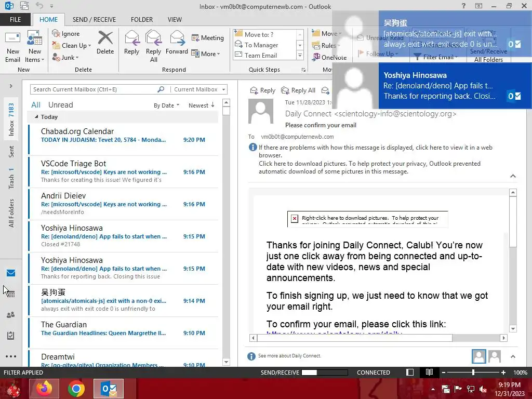Click the blocked picture placeholder
Image resolution: width=532 pixels, height=399 pixels.
(x=367, y=219)
